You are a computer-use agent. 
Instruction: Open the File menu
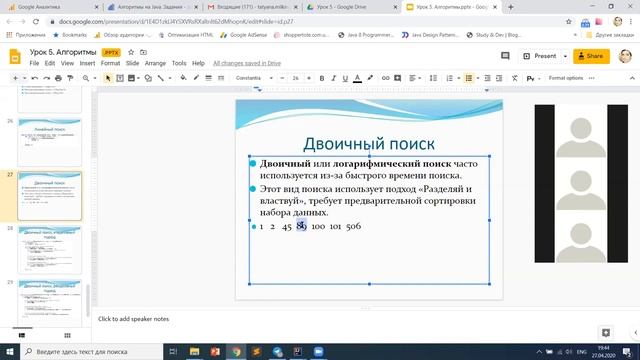click(34, 63)
